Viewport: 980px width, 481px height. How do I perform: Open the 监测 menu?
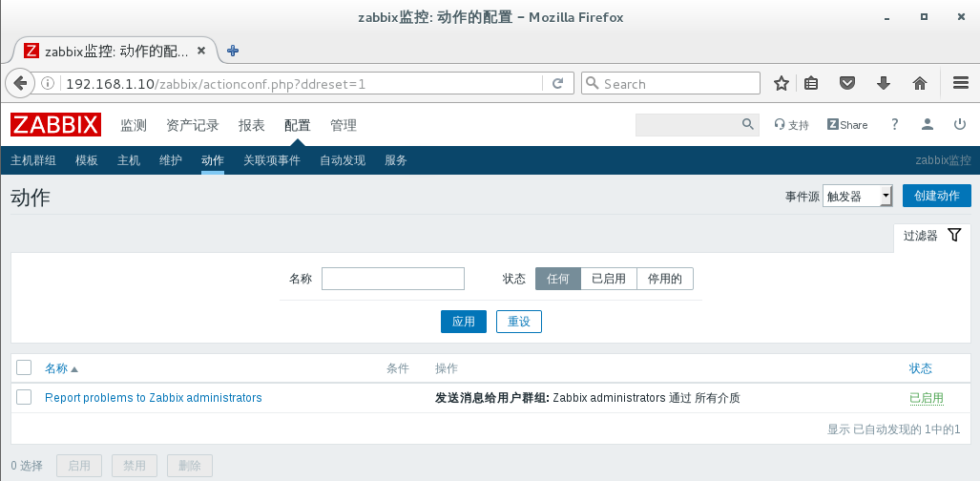point(134,125)
